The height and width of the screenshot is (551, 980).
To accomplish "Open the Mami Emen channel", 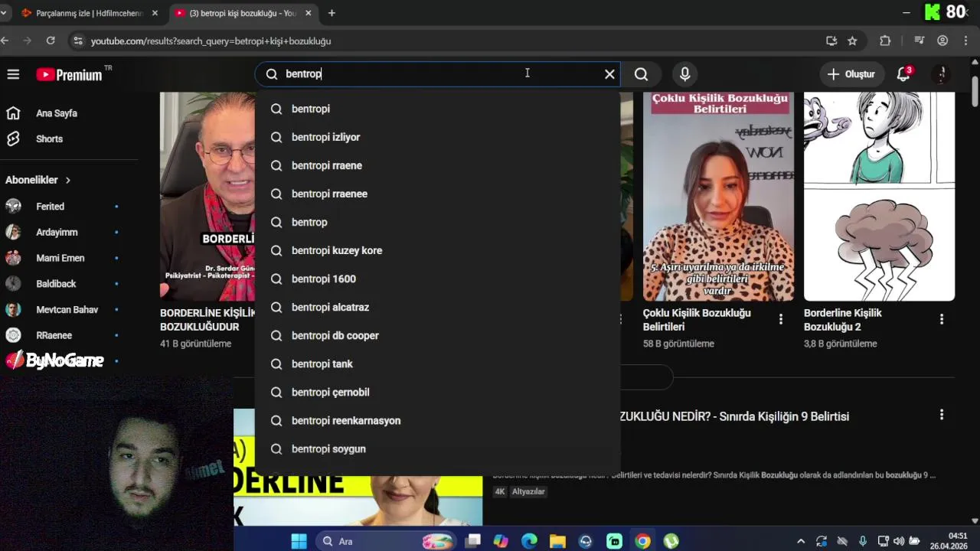I will (x=61, y=258).
